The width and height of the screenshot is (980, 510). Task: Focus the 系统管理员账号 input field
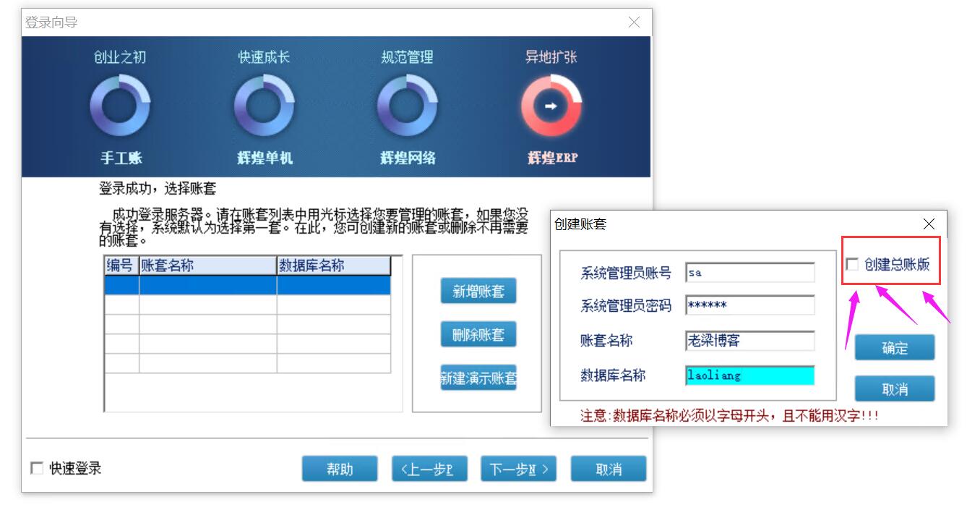tap(749, 273)
